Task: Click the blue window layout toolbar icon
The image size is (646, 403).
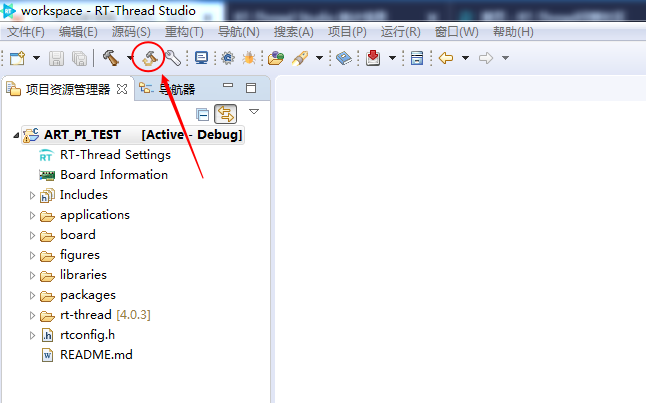Action: point(417,58)
